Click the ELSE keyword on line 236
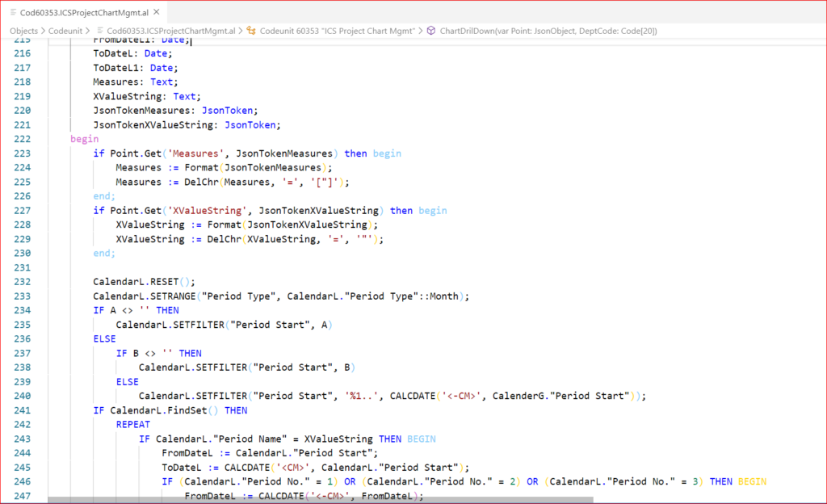This screenshot has width=827, height=504. coord(104,339)
